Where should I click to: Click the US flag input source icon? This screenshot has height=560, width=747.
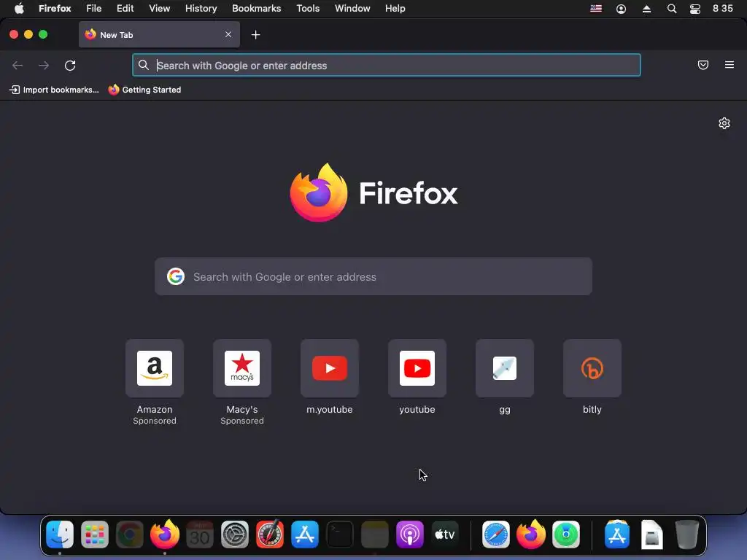tap(596, 9)
